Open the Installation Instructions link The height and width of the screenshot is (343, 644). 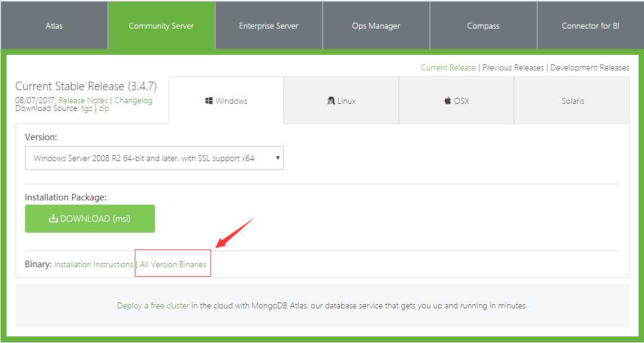click(x=94, y=264)
